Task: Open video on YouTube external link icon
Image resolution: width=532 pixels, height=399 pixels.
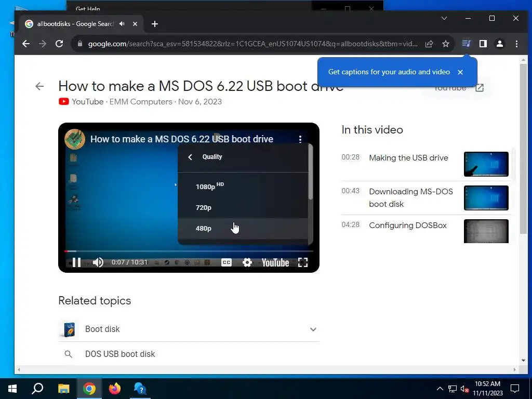Action: (x=480, y=88)
